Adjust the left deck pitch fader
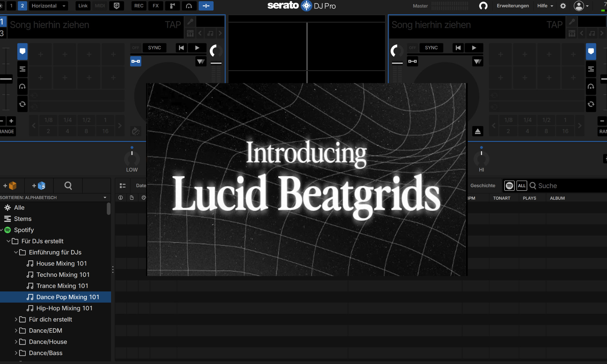607x364 pixels. click(x=6, y=79)
